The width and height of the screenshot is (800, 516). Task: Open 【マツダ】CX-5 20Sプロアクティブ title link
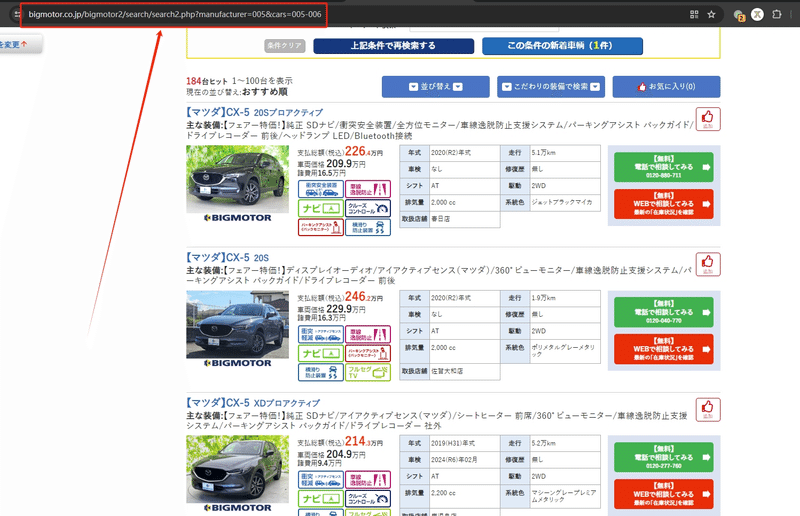(x=255, y=112)
